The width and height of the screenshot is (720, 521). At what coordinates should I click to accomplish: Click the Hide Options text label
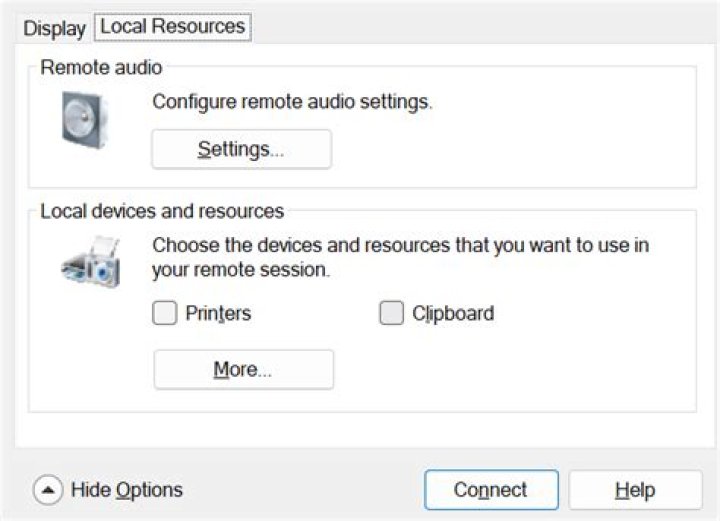(127, 490)
